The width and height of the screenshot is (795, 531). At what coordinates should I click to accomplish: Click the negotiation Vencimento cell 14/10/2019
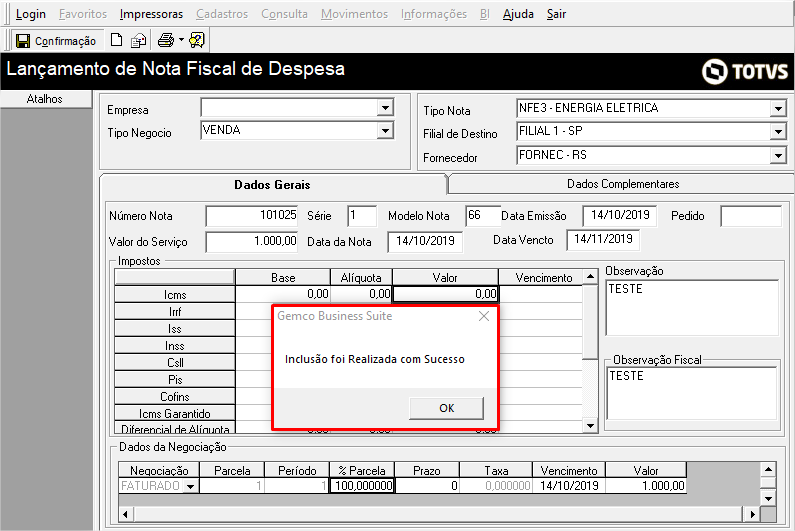(569, 486)
